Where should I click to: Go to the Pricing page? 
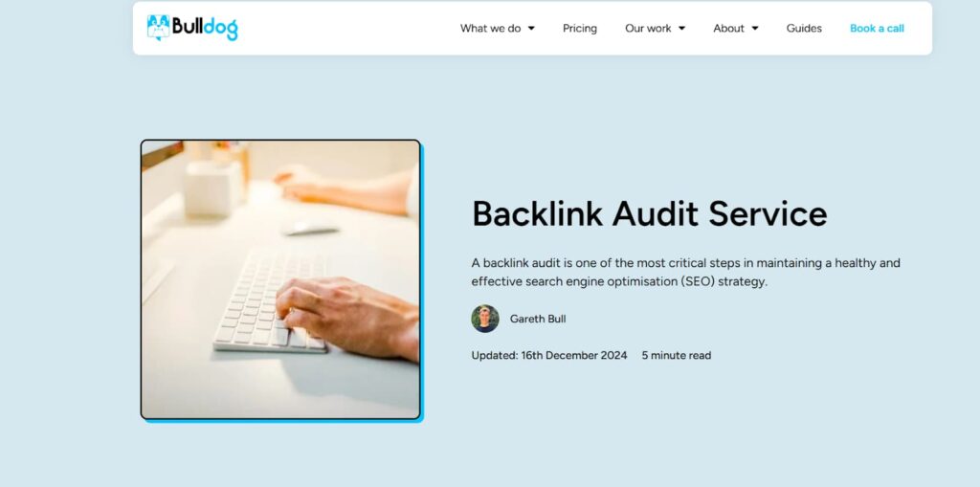click(x=579, y=28)
